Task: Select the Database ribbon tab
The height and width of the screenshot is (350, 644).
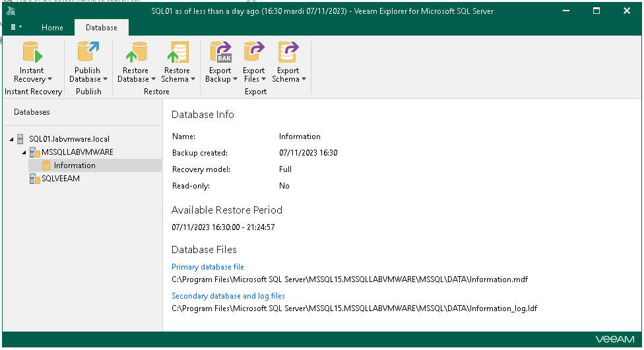Action: click(x=102, y=28)
